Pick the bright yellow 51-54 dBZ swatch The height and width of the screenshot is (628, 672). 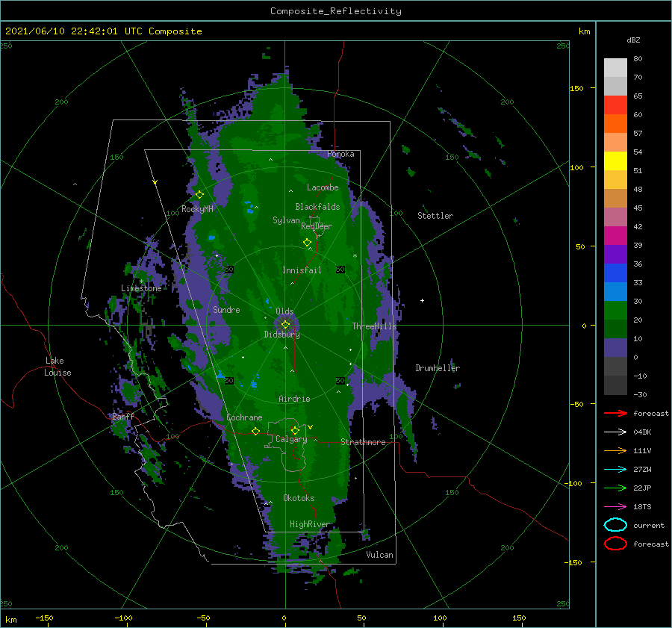click(615, 161)
